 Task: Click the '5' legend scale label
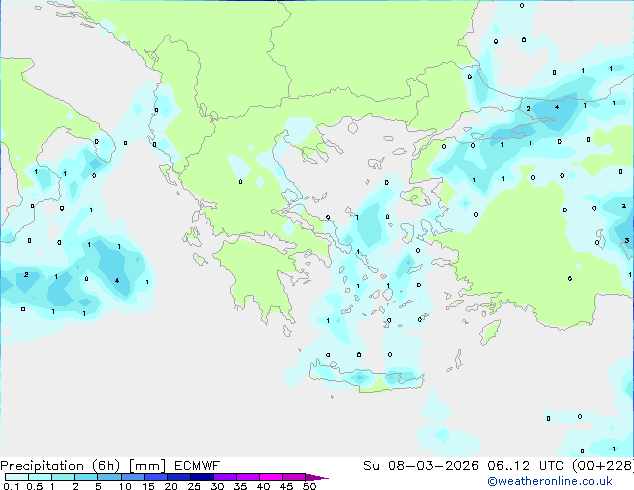tap(98, 486)
